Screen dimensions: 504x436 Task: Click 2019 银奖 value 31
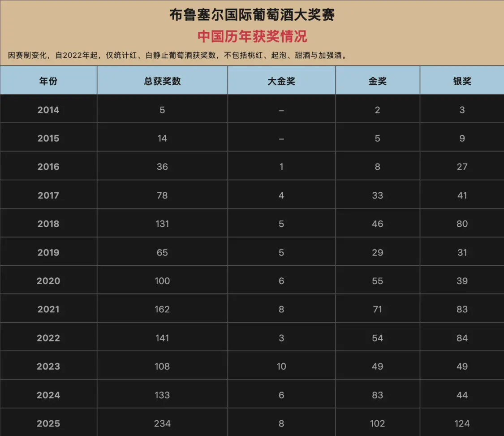point(462,252)
